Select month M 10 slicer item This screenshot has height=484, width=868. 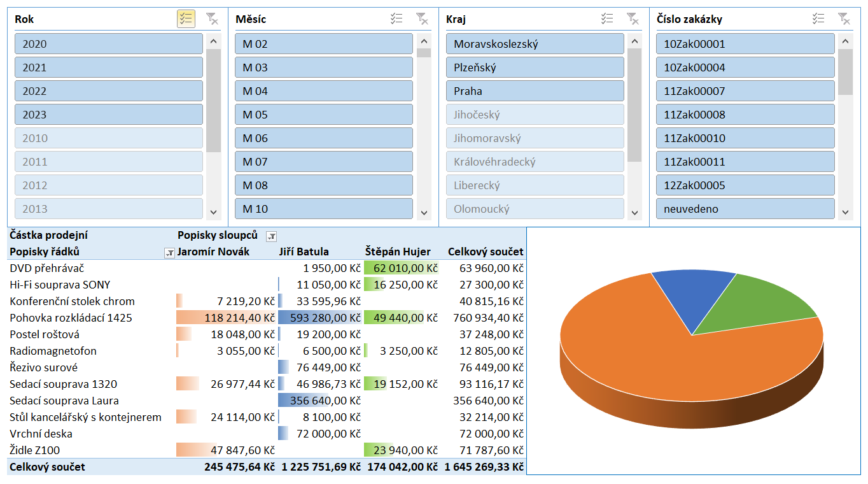[324, 209]
